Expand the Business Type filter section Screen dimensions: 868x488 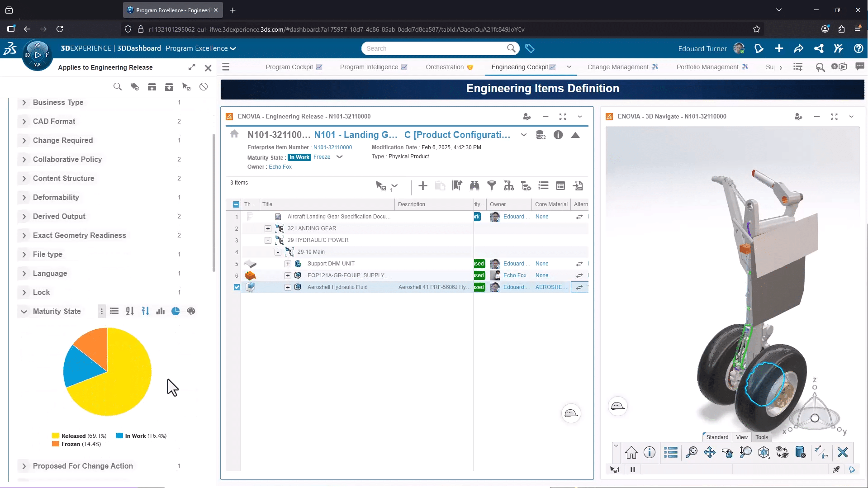(24, 103)
